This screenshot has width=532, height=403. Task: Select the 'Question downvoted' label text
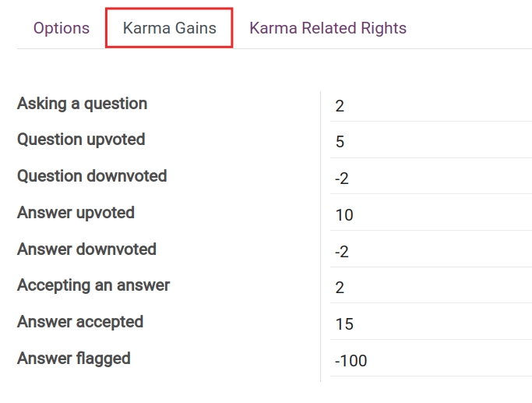(x=92, y=176)
